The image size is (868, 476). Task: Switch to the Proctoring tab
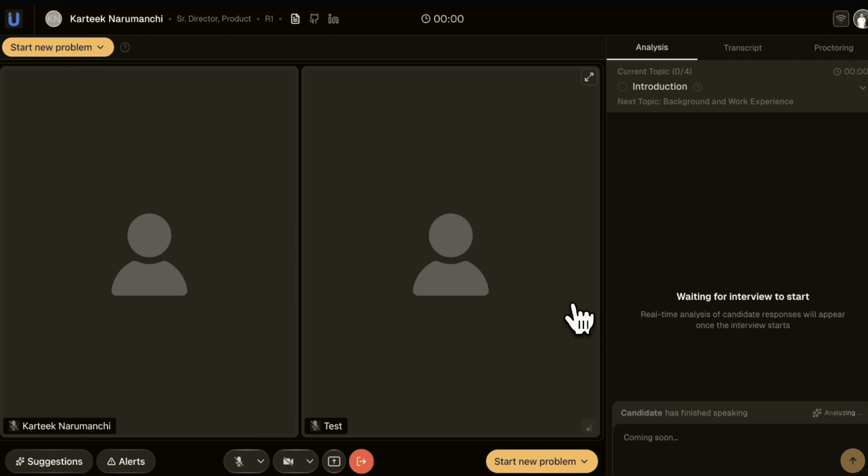pos(833,48)
